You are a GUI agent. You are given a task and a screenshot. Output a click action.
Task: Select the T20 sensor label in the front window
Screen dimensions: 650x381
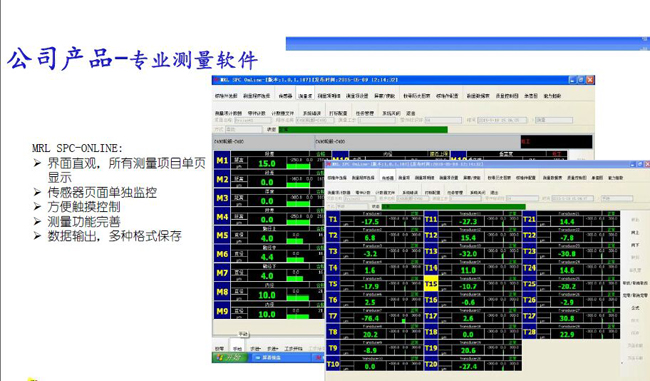(x=431, y=364)
